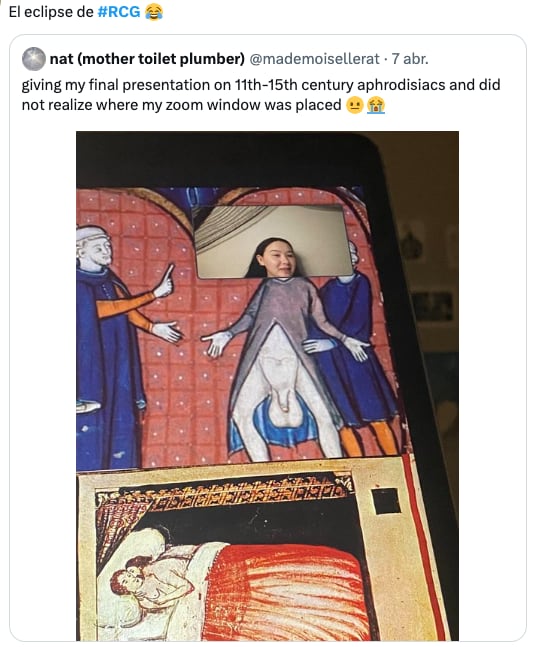The height and width of the screenshot is (647, 537).
Task: Click the central figure's grey tunic
Action: point(285,314)
